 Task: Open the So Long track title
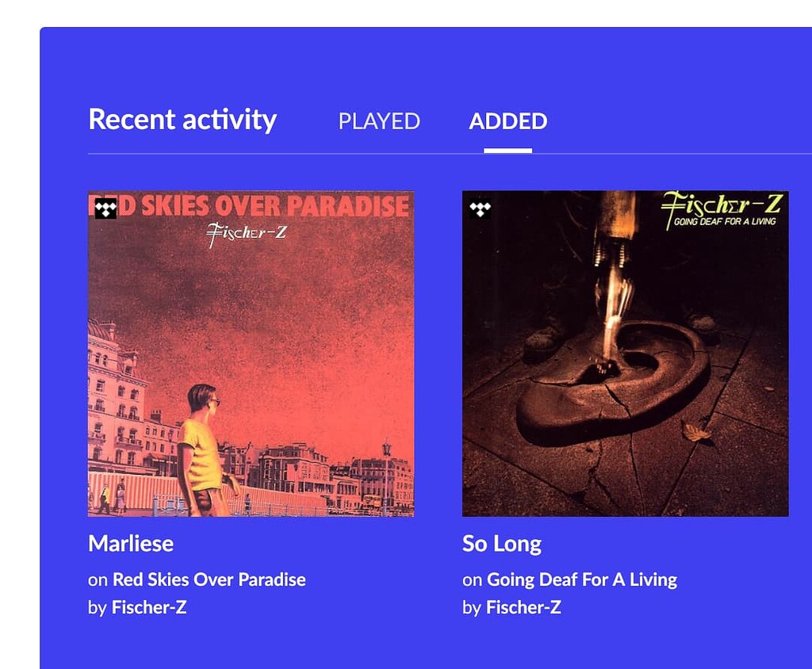point(502,544)
